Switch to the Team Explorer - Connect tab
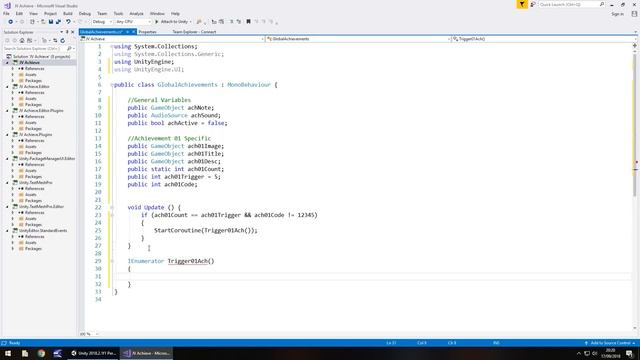 (x=194, y=32)
